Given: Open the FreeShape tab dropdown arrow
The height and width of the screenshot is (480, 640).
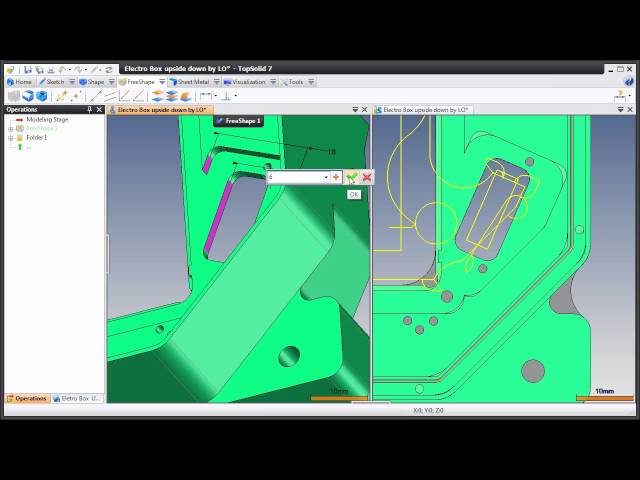Looking at the screenshot, I should (x=162, y=82).
